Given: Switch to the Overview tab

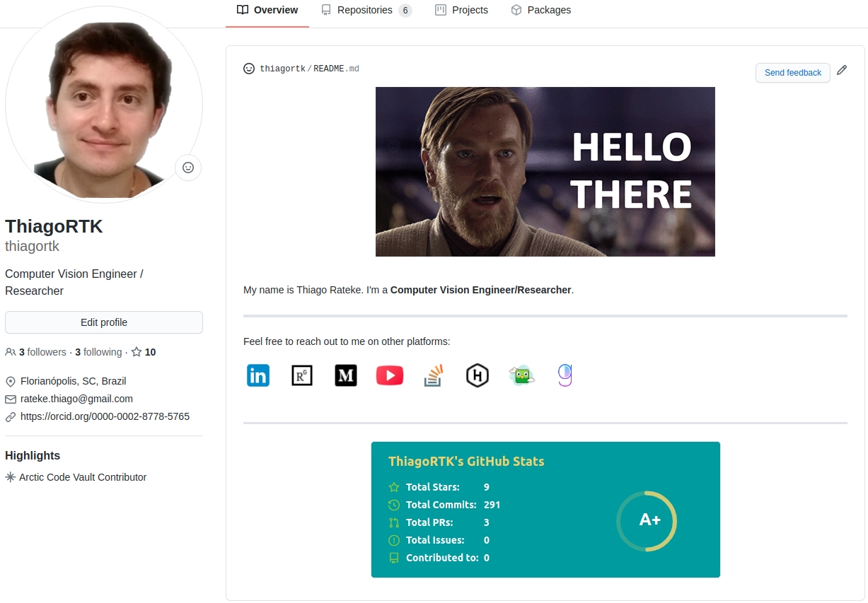Looking at the screenshot, I should pos(267,10).
